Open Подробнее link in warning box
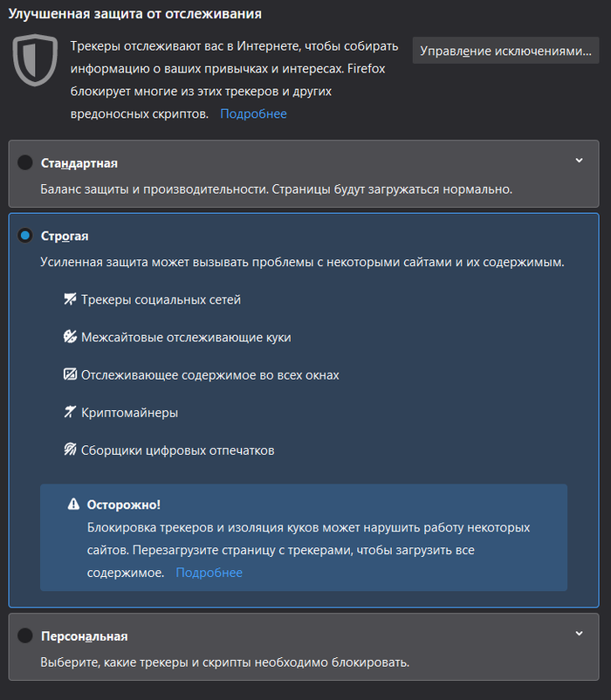This screenshot has height=700, width=611. click(209, 573)
